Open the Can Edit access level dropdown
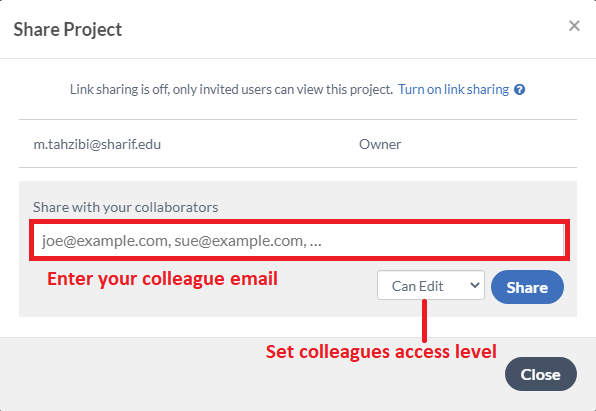This screenshot has width=596, height=411. click(x=431, y=285)
